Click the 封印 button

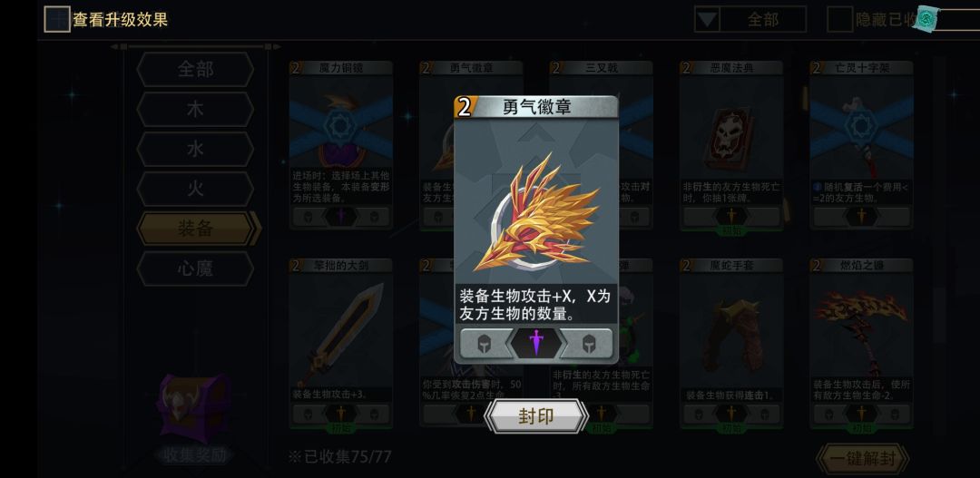tap(536, 416)
